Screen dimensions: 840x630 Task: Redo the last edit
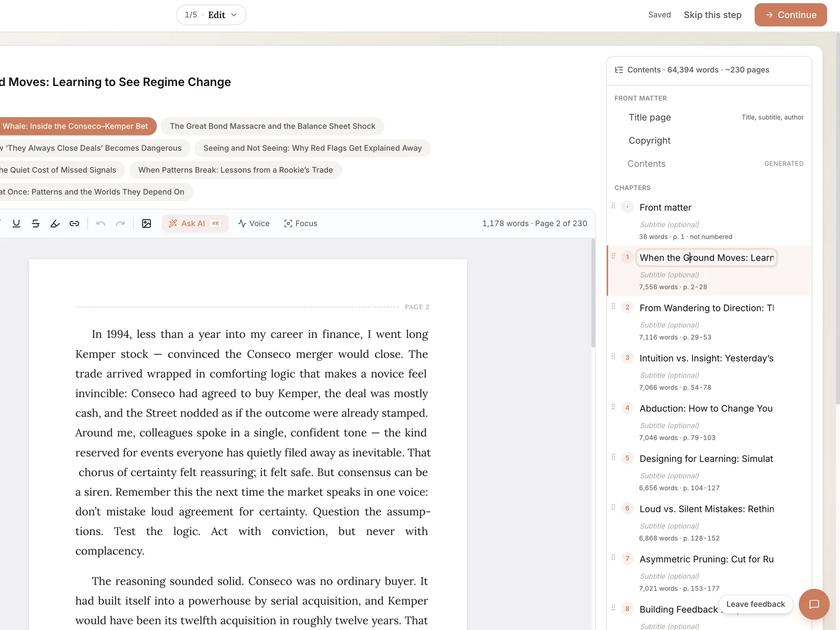click(x=120, y=224)
